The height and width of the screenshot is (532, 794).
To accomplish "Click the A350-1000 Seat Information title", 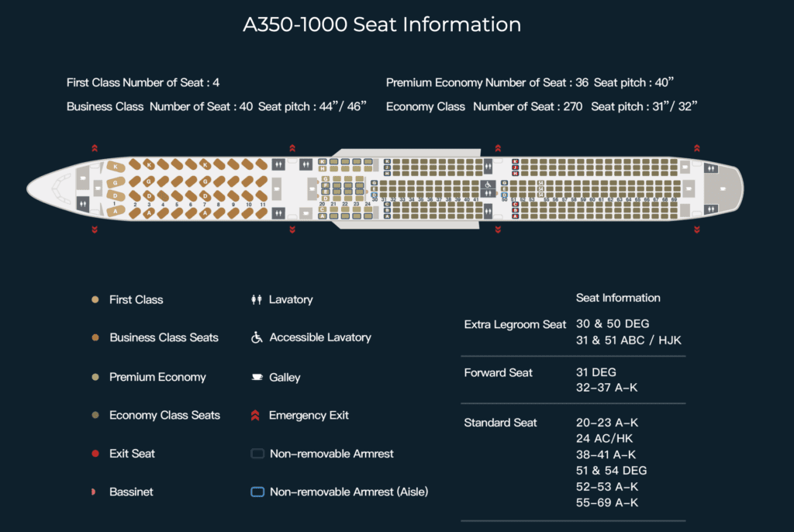I will click(381, 24).
